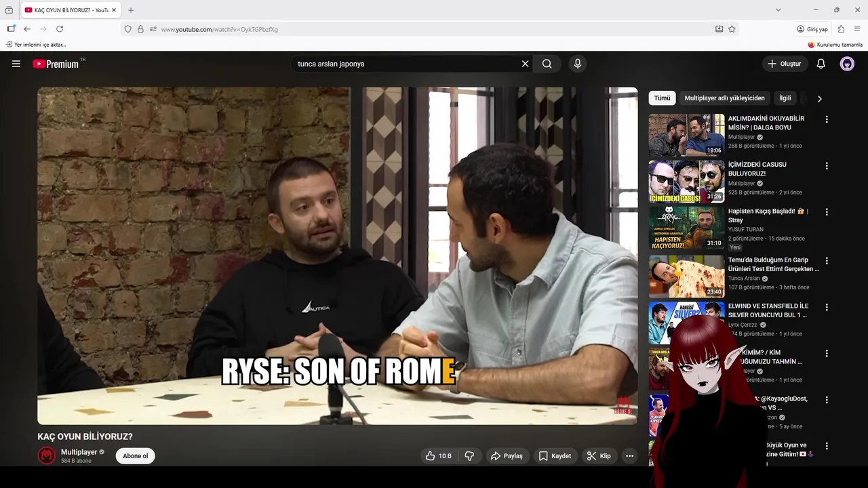Show site security padlock info
868x488 pixels.
140,29
